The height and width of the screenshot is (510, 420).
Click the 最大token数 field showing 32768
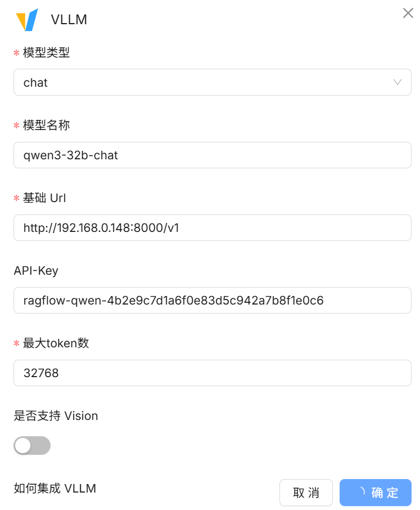click(212, 373)
